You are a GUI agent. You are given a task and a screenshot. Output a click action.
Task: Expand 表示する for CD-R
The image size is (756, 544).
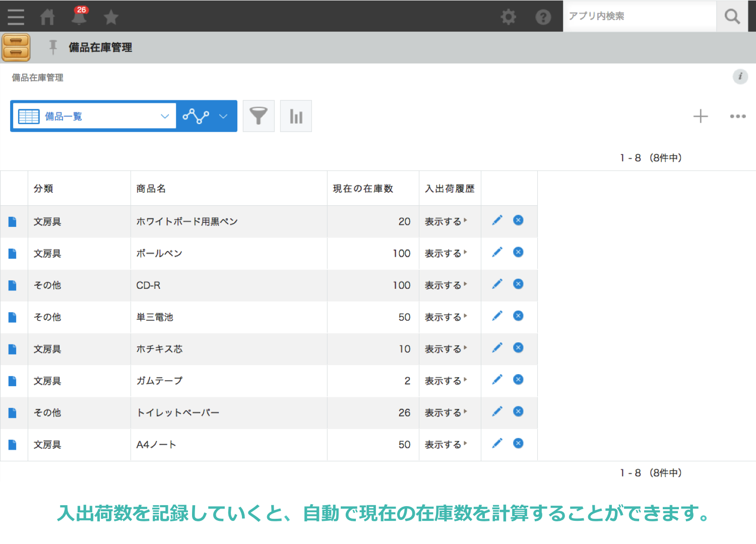[446, 285]
